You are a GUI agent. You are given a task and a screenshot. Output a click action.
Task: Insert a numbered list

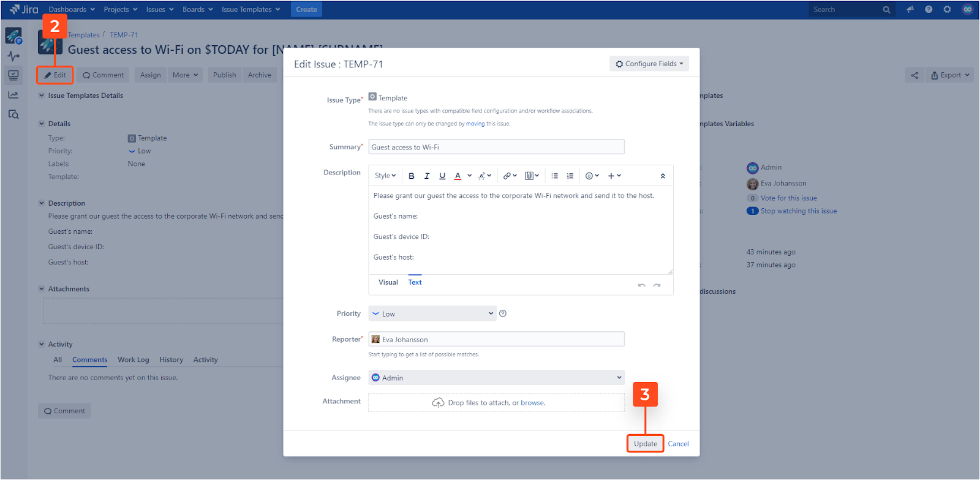click(x=570, y=176)
